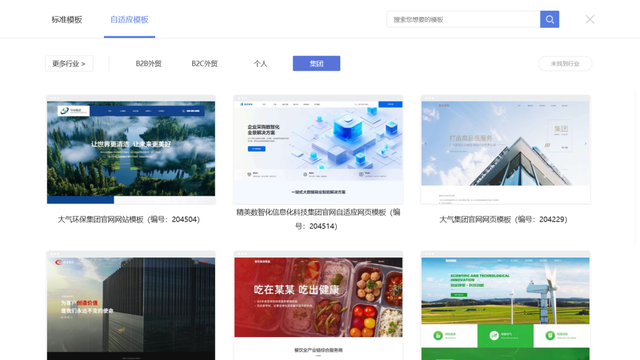Close the template dialog with the X

pos(590,19)
